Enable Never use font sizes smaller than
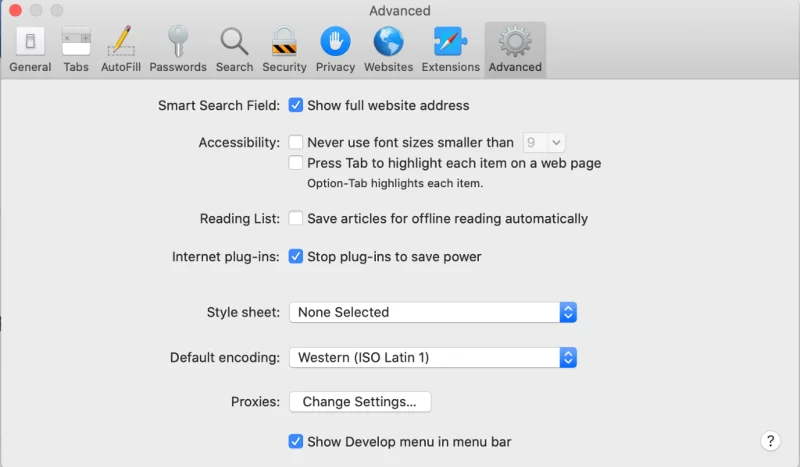 pyautogui.click(x=295, y=142)
